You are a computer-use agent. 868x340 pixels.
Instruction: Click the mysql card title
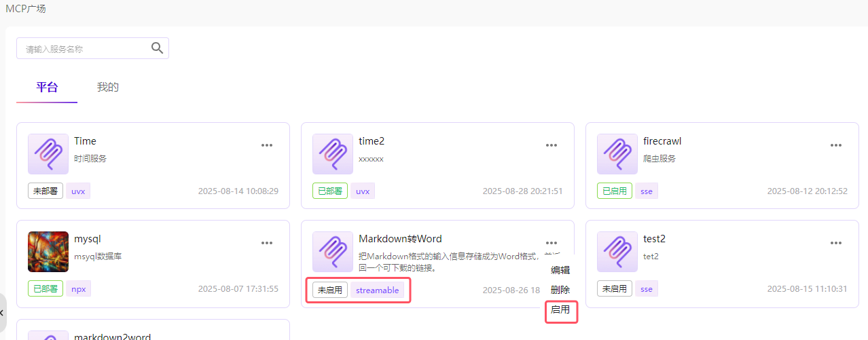[x=88, y=239]
